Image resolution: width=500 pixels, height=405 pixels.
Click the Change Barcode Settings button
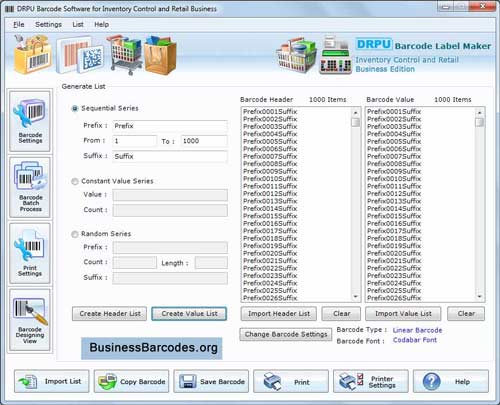[x=286, y=334]
